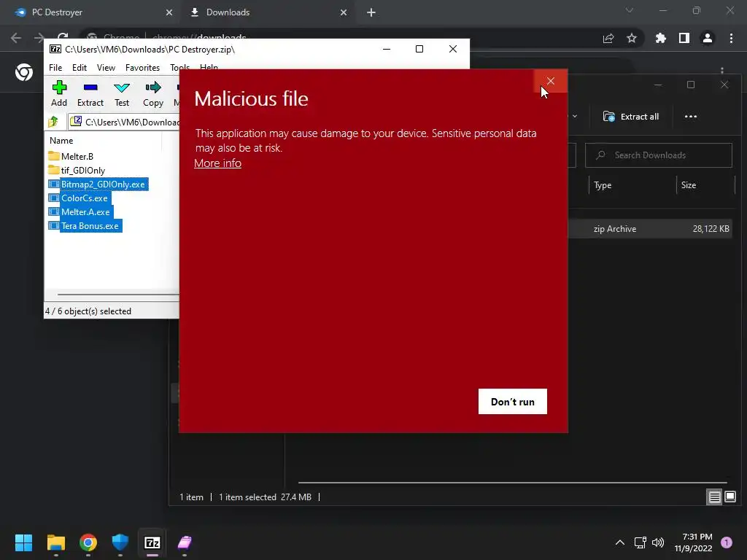Image resolution: width=747 pixels, height=560 pixels.
Task: Open the Favorites menu in 7-Zip
Action: [x=142, y=68]
